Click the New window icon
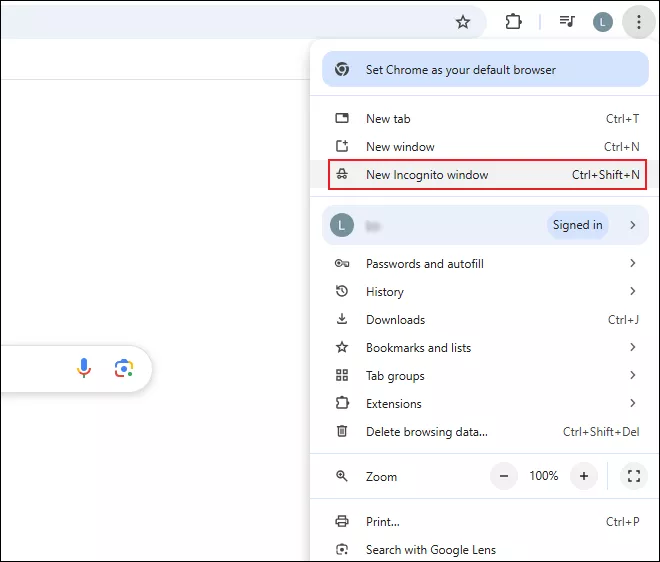This screenshot has width=660, height=562. [x=342, y=146]
